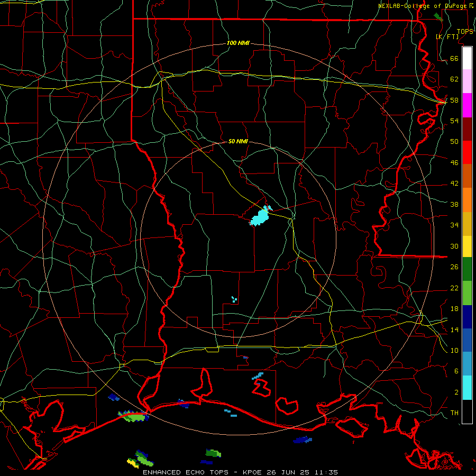Click the "2" legend value

pyautogui.click(x=456, y=392)
